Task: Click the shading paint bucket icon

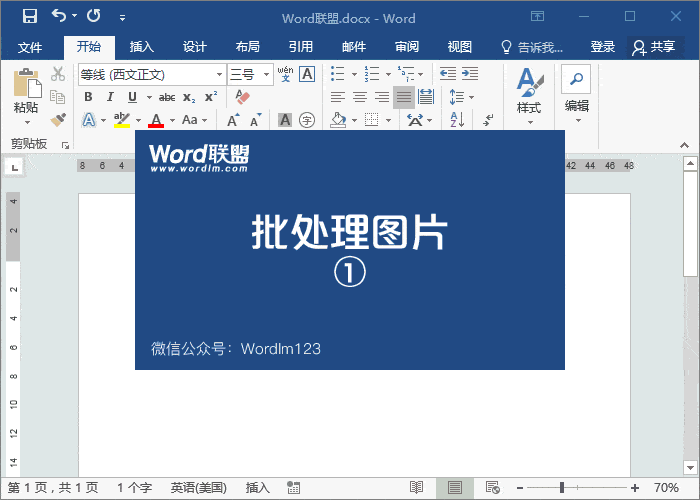Action: (x=338, y=120)
